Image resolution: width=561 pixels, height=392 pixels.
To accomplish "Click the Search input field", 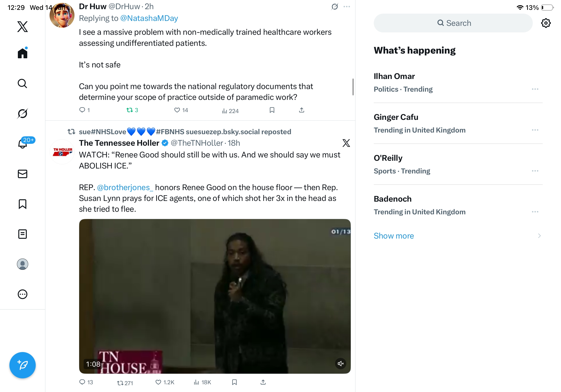I will tap(453, 23).
